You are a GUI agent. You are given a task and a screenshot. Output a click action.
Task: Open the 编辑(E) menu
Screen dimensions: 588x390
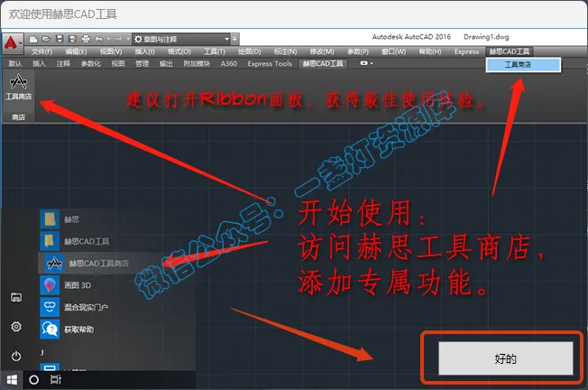point(76,51)
